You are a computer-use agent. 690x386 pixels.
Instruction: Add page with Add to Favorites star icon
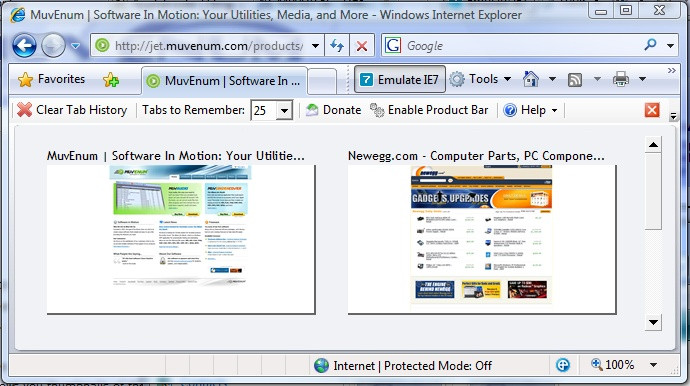(111, 80)
